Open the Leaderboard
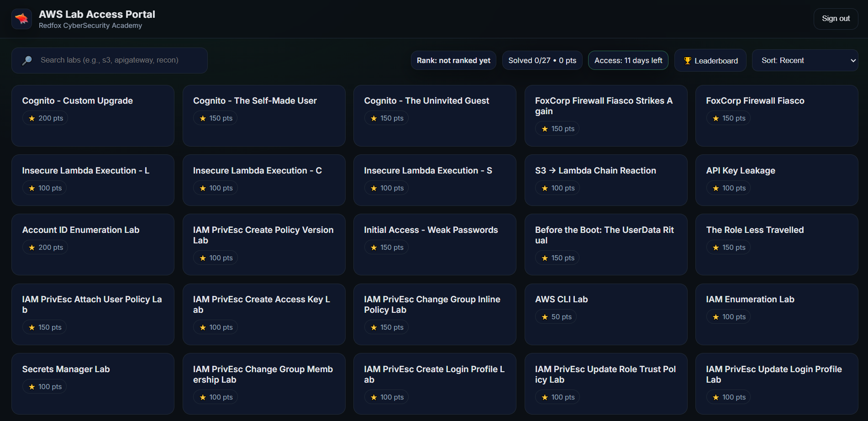Screen dimensions: 868x421 710,60
